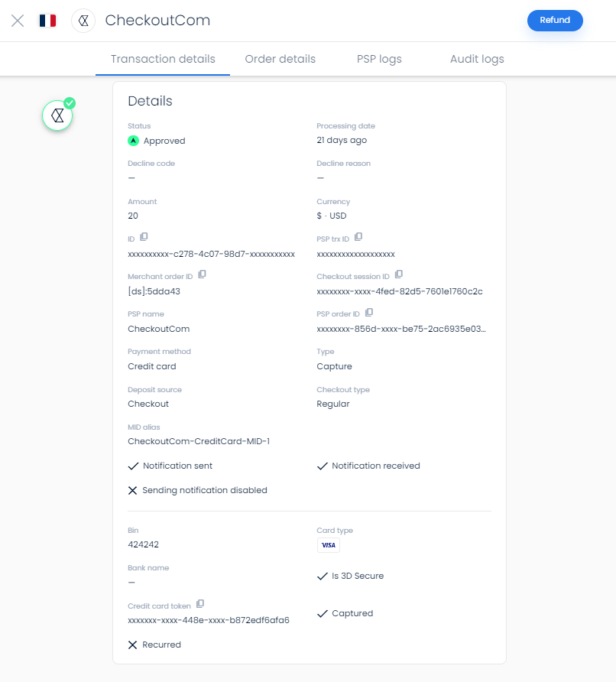
Task: Copy the PSP trx ID
Action: [x=358, y=237]
